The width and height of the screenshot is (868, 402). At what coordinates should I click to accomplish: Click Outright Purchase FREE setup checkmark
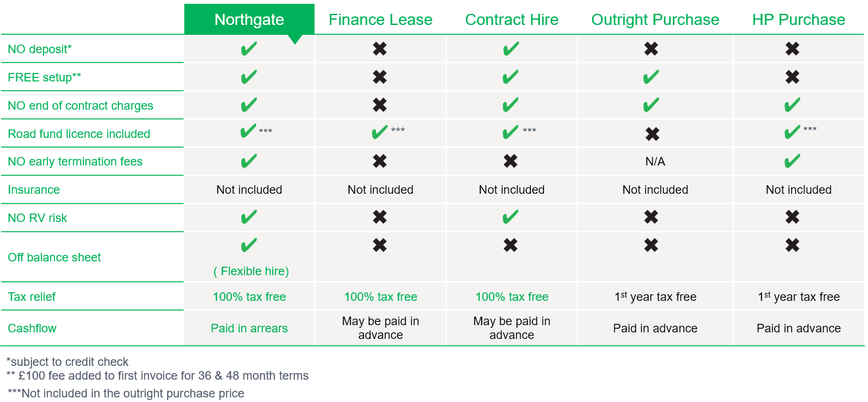(x=651, y=77)
